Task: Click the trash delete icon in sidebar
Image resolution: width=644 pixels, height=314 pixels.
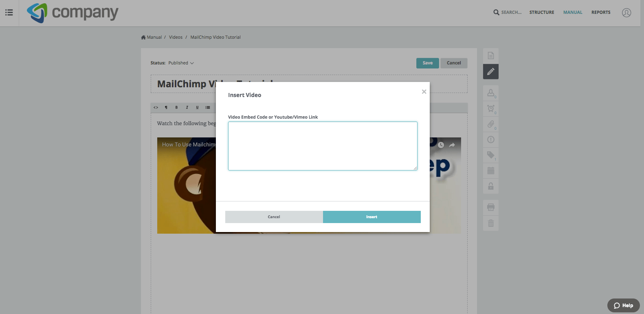Action: (491, 223)
